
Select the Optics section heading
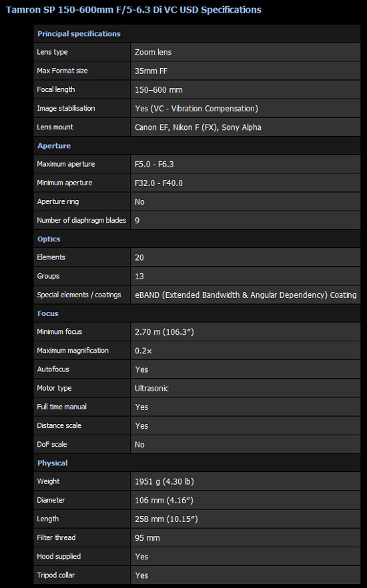pyautogui.click(x=49, y=239)
